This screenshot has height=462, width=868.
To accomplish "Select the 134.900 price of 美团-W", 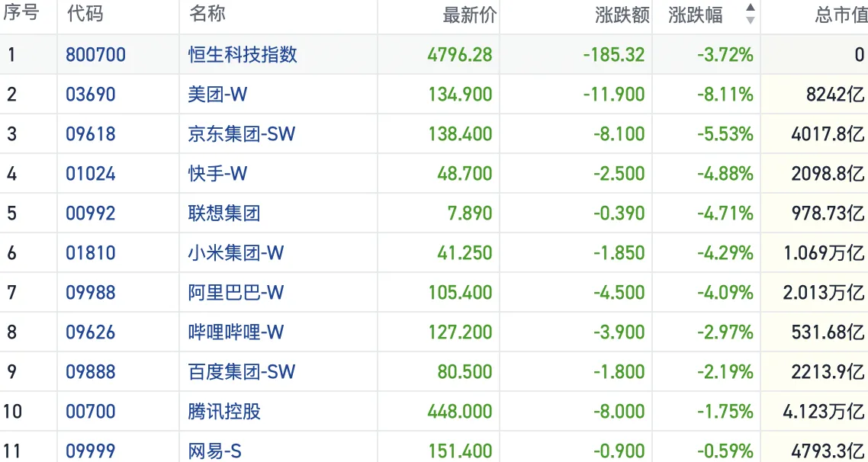I will [x=460, y=95].
